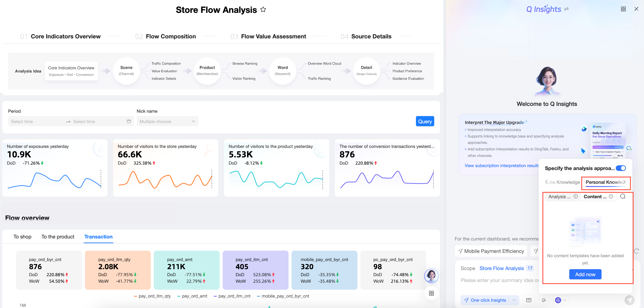Open the grid apps icon in Q Insights header

(x=623, y=9)
